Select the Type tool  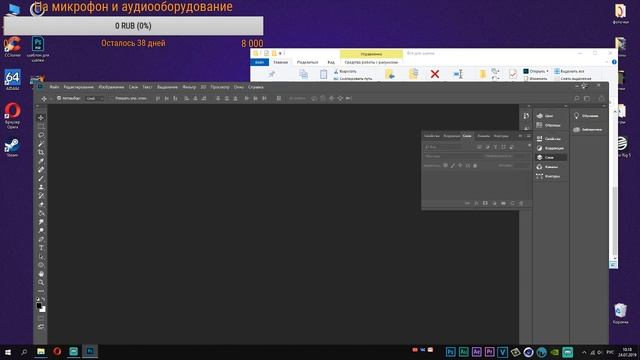pos(41,248)
